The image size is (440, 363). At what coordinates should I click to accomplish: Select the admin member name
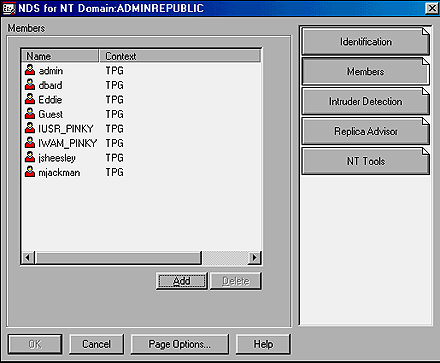coord(51,71)
